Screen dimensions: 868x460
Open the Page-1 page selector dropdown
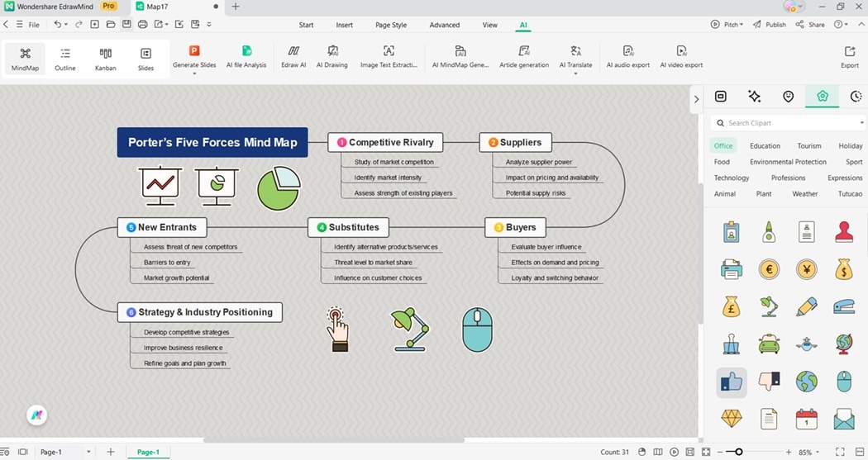tap(88, 452)
